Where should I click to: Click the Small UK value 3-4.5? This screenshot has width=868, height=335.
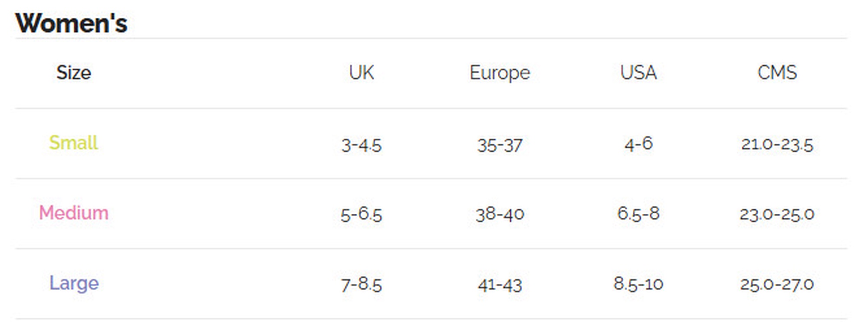coord(361,145)
